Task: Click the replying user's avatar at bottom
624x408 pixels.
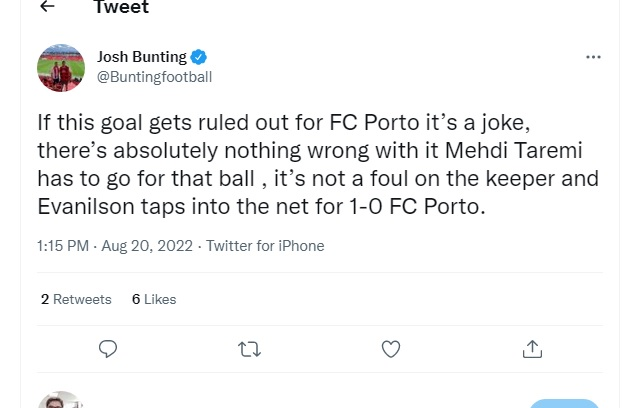Action: (x=61, y=400)
